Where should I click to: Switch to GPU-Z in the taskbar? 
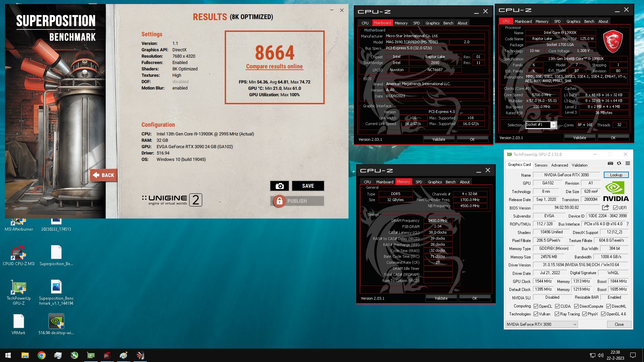click(x=91, y=355)
